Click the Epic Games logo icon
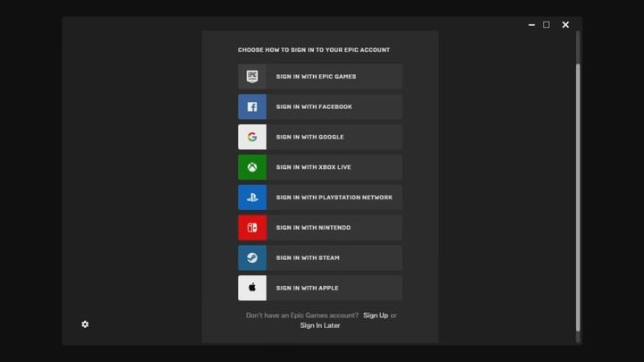 [252, 76]
